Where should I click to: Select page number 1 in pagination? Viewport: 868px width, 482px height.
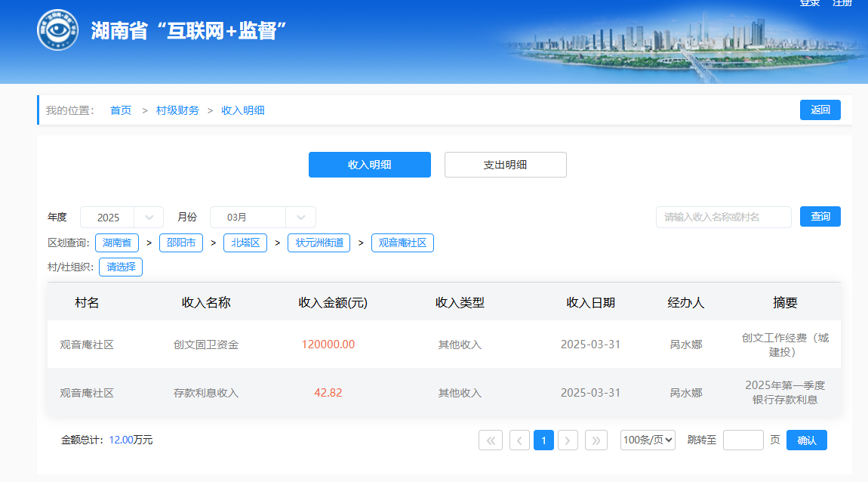pyautogui.click(x=543, y=440)
